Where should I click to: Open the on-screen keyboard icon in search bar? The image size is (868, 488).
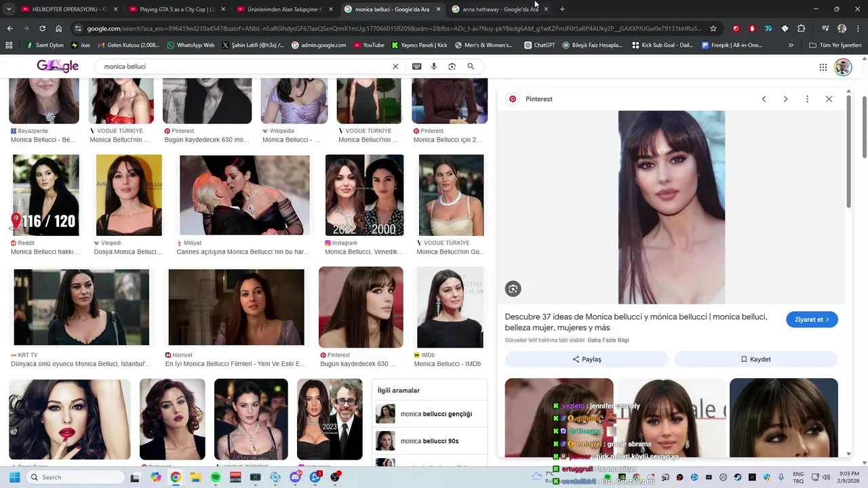pos(416,66)
